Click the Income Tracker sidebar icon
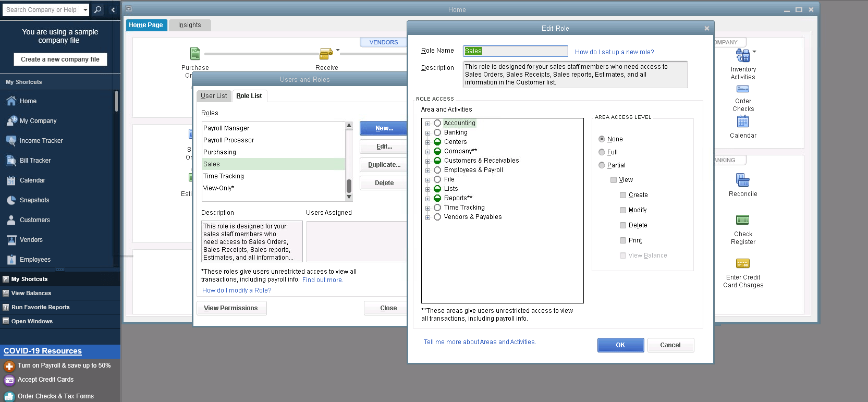The height and width of the screenshot is (402, 868). click(11, 141)
